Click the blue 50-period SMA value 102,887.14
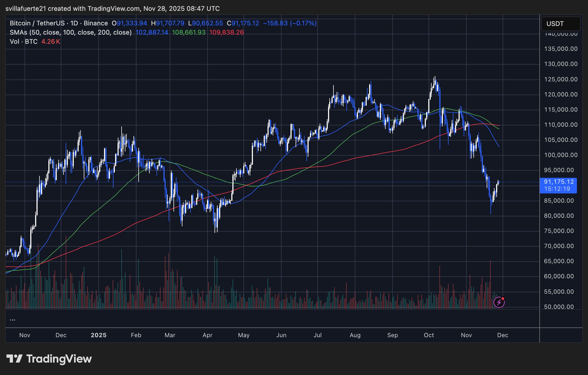Viewport: 588px width, 375px height. (152, 32)
